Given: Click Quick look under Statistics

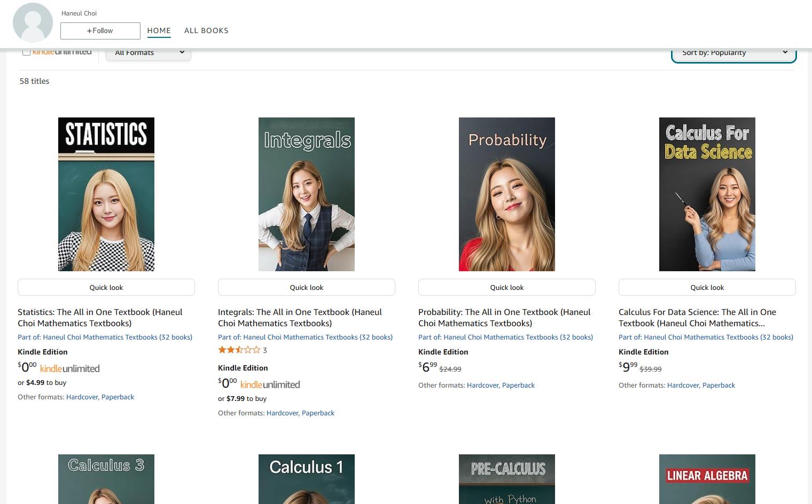Looking at the screenshot, I should tap(106, 287).
